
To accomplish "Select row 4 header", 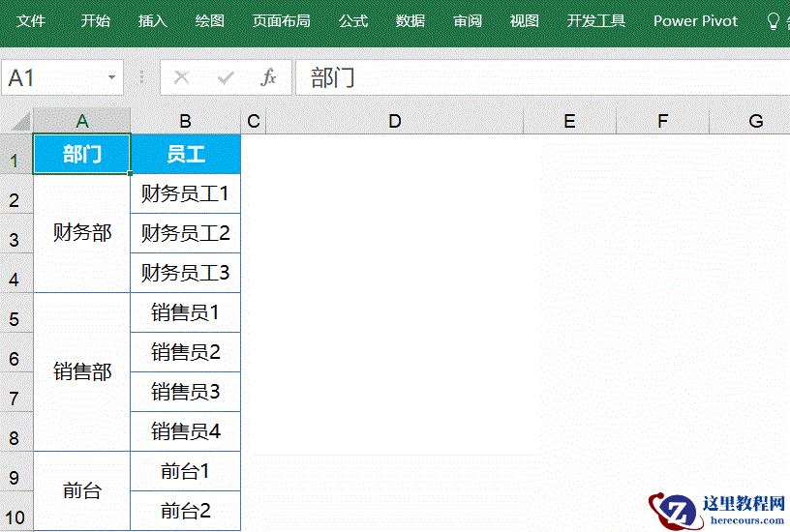I will click(16, 273).
